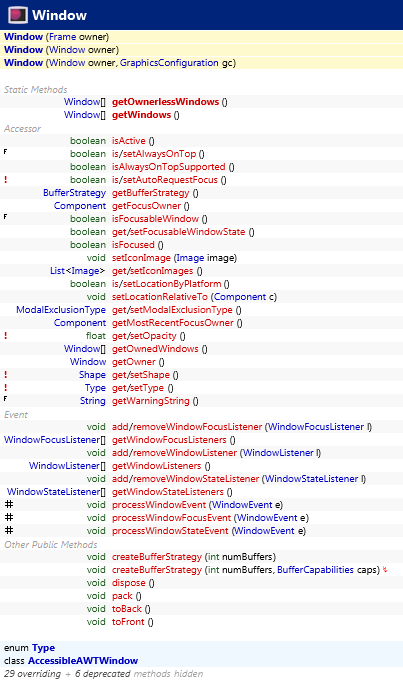This screenshot has width=403, height=680.
Task: Open getOwnerlessWindows method
Action: tap(165, 102)
